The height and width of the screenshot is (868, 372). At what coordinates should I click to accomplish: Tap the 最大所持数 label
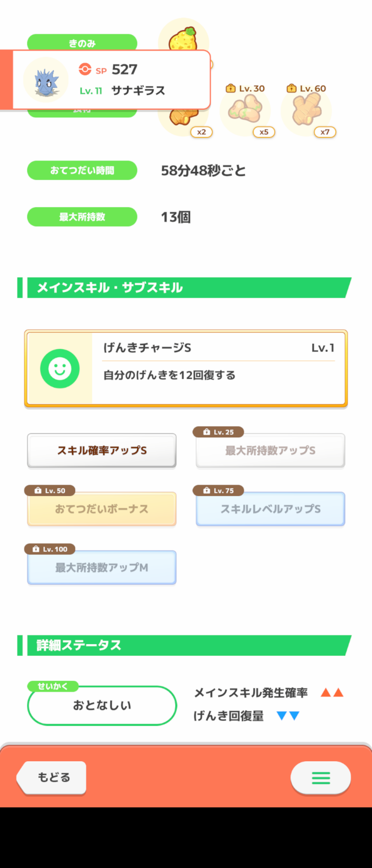(82, 217)
